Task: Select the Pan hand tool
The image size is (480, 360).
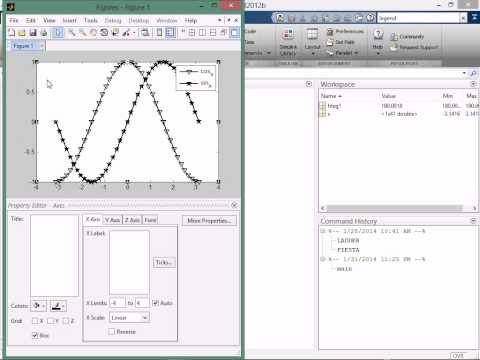Action: coord(93,32)
